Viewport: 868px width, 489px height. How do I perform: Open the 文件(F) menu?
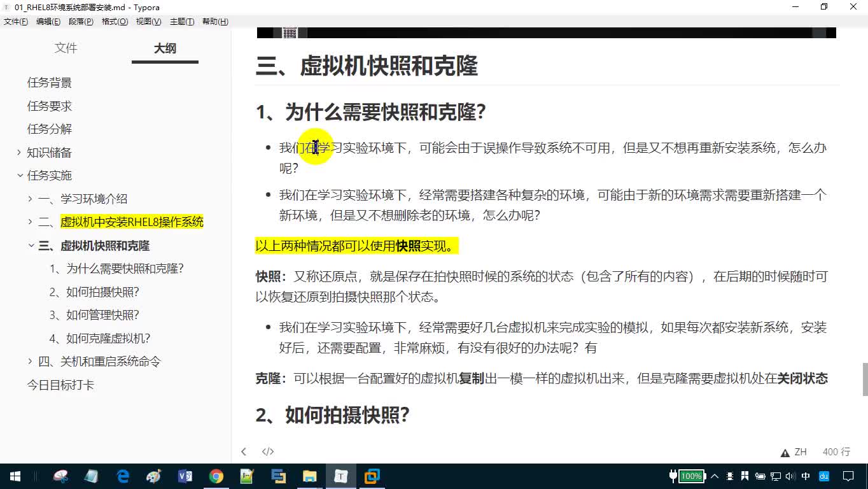(x=16, y=22)
